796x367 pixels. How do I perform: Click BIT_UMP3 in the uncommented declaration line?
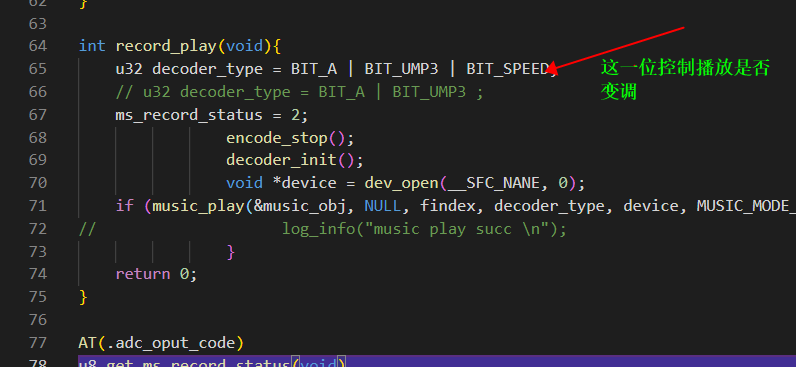tap(402, 69)
